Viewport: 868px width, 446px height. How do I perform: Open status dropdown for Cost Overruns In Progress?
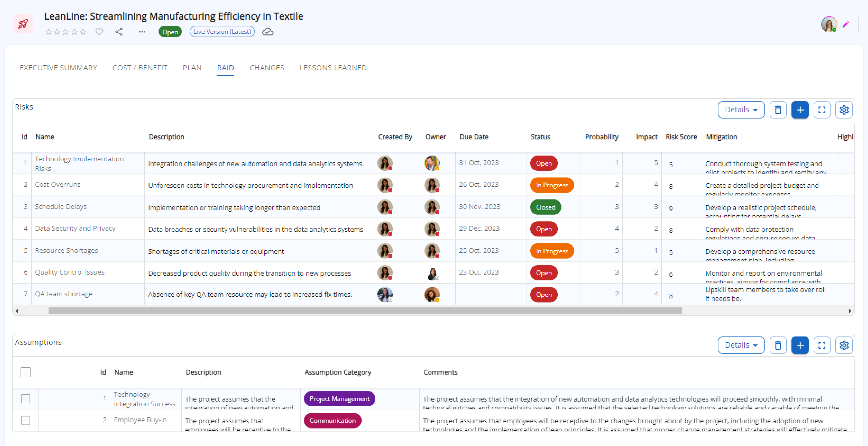click(x=552, y=185)
